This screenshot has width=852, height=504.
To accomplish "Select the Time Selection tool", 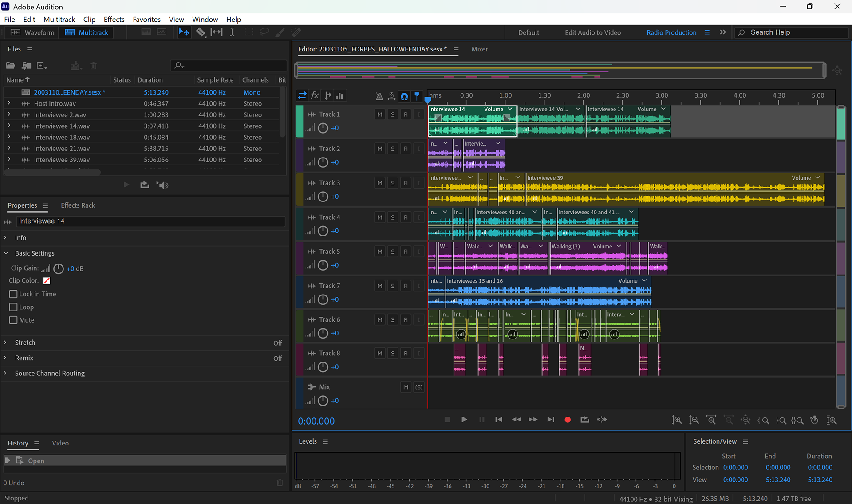I will [232, 32].
